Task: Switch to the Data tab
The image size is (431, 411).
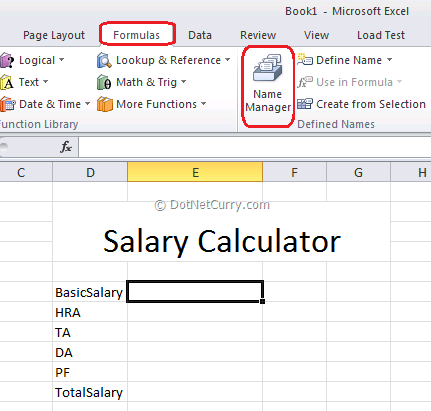Action: pos(200,35)
